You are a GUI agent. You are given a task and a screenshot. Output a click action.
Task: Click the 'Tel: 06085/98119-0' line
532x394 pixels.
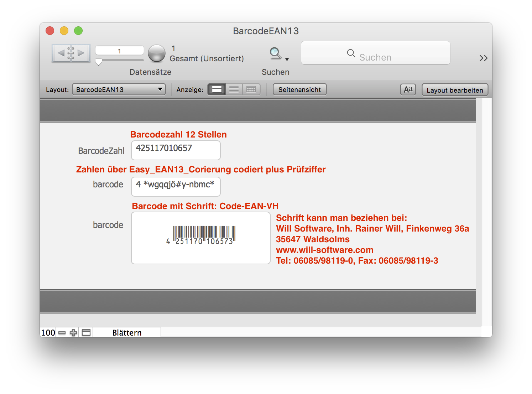pyautogui.click(x=357, y=261)
